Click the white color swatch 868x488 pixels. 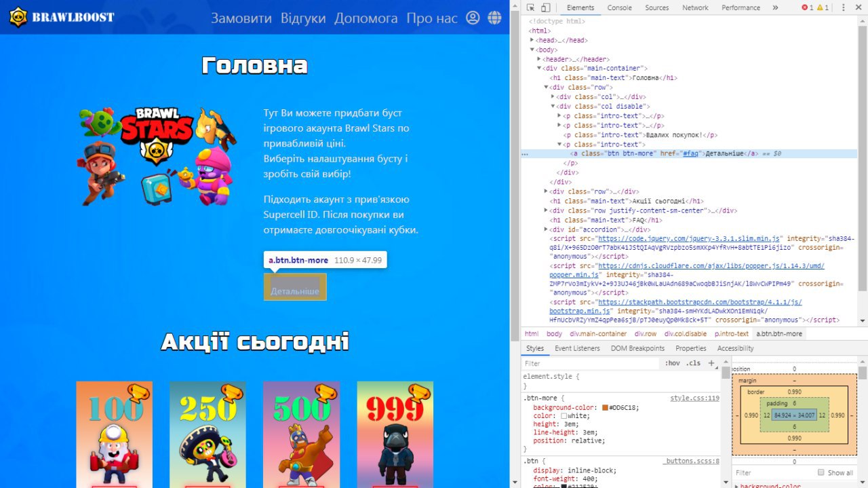564,416
